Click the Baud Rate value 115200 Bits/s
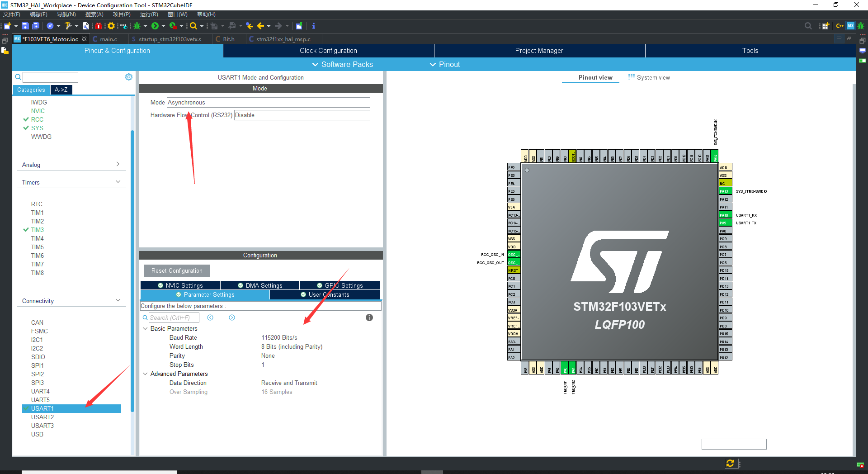868x474 pixels. point(279,338)
